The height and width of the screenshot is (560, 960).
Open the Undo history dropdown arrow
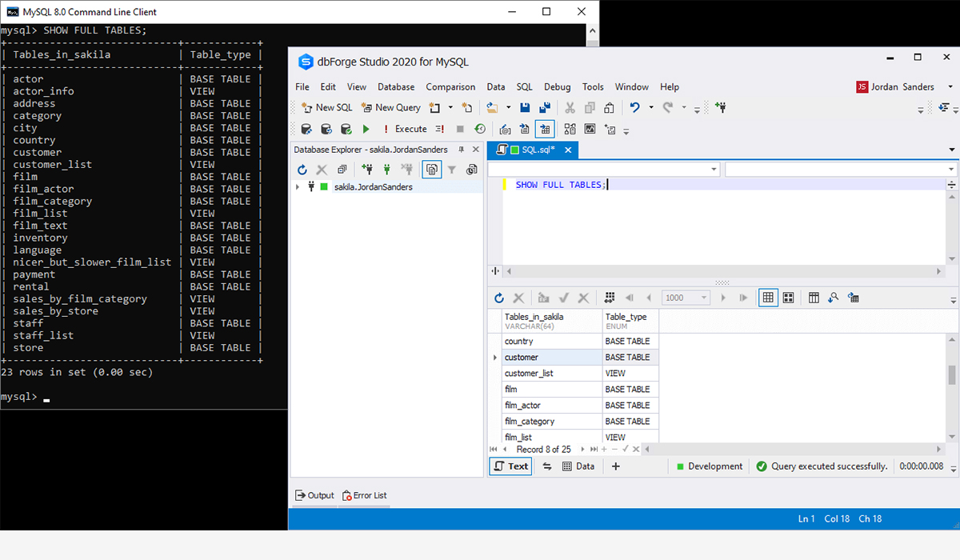coord(651,107)
